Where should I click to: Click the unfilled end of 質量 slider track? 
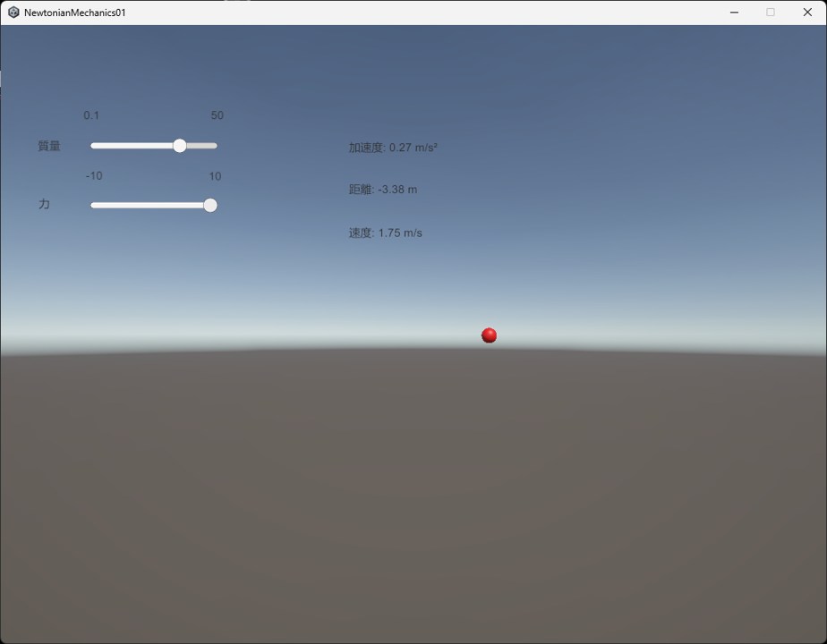click(x=202, y=146)
